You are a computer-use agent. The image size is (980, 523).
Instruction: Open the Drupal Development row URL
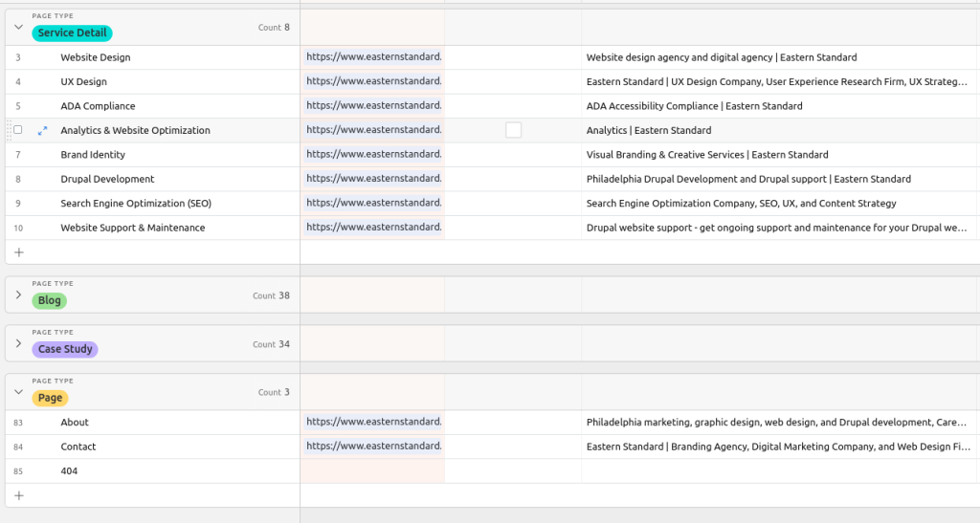coord(374,179)
